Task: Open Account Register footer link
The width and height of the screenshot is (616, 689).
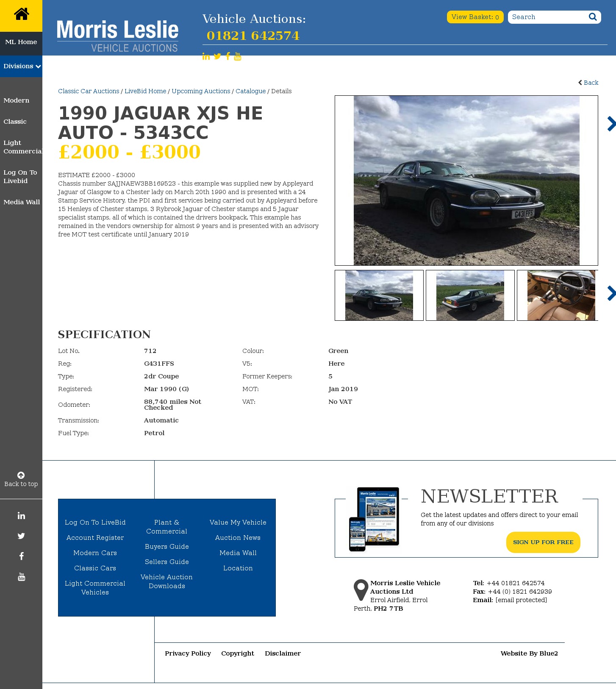Action: pyautogui.click(x=95, y=538)
